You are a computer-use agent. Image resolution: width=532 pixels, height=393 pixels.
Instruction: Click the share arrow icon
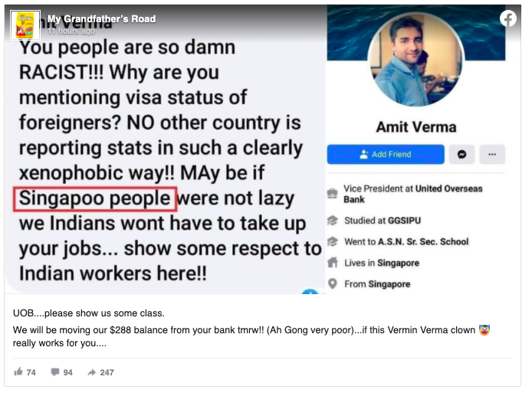(92, 372)
